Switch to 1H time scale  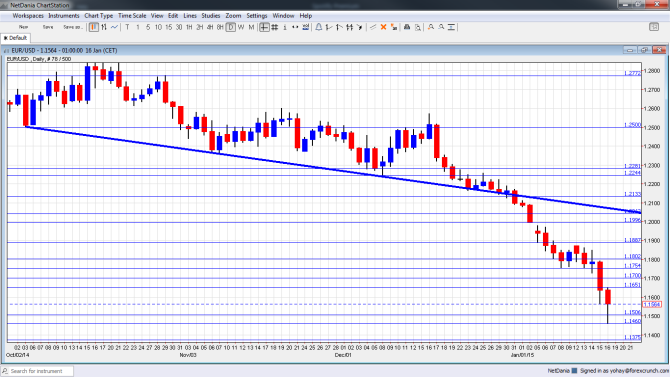click(189, 27)
